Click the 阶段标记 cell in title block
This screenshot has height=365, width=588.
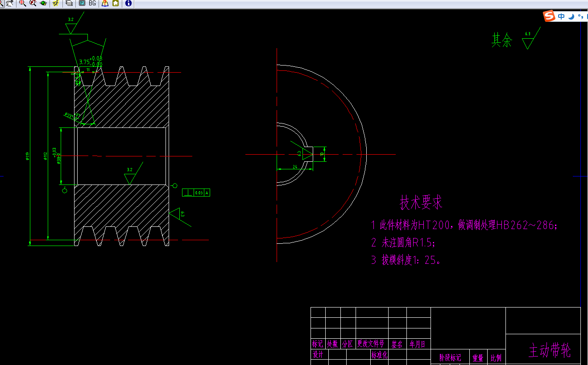(450, 357)
